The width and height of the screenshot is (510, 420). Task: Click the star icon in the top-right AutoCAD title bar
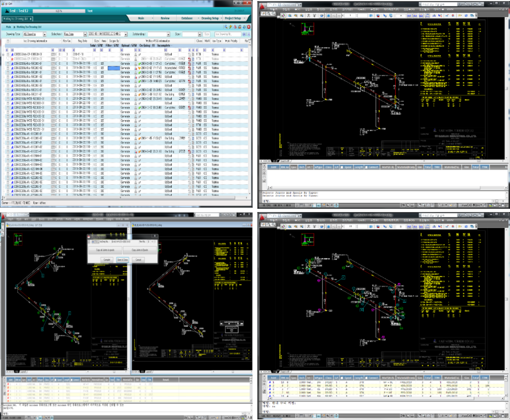click(475, 5)
